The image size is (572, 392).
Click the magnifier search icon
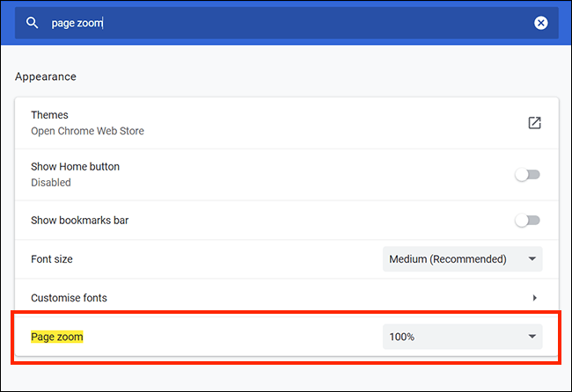pos(32,23)
